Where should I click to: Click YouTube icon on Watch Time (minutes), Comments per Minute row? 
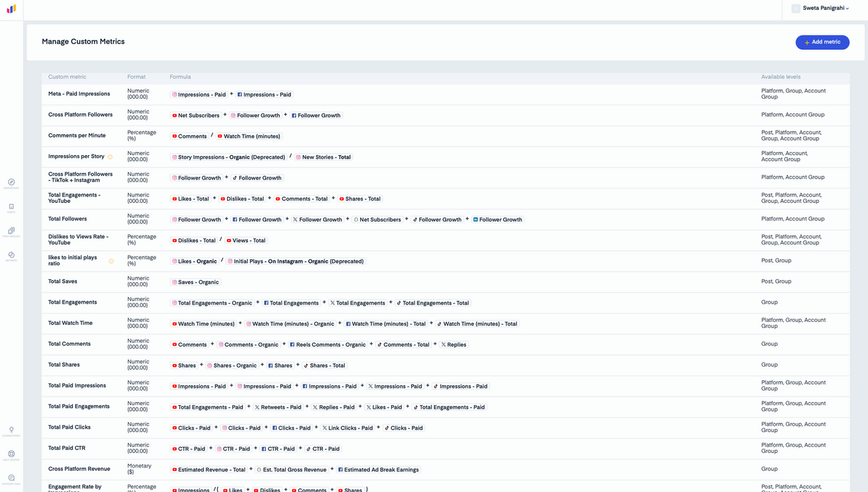click(x=219, y=136)
